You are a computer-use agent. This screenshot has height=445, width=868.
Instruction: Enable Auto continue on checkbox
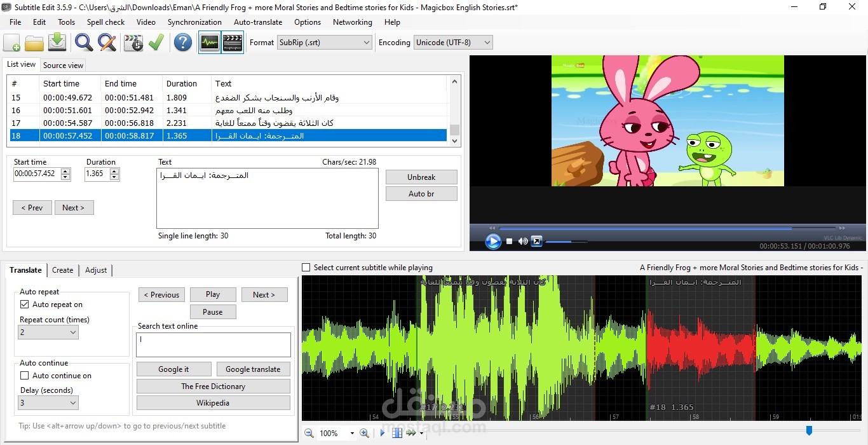pyautogui.click(x=25, y=376)
